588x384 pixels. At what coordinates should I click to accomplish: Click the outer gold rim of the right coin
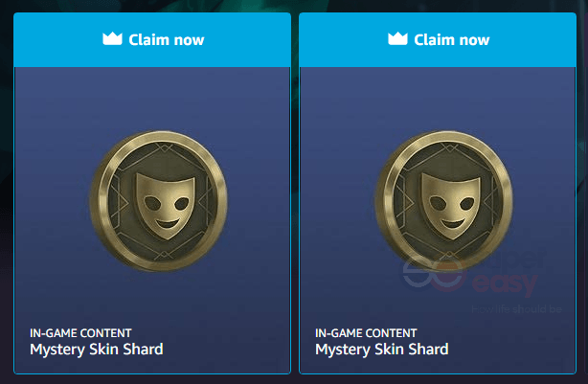point(382,201)
